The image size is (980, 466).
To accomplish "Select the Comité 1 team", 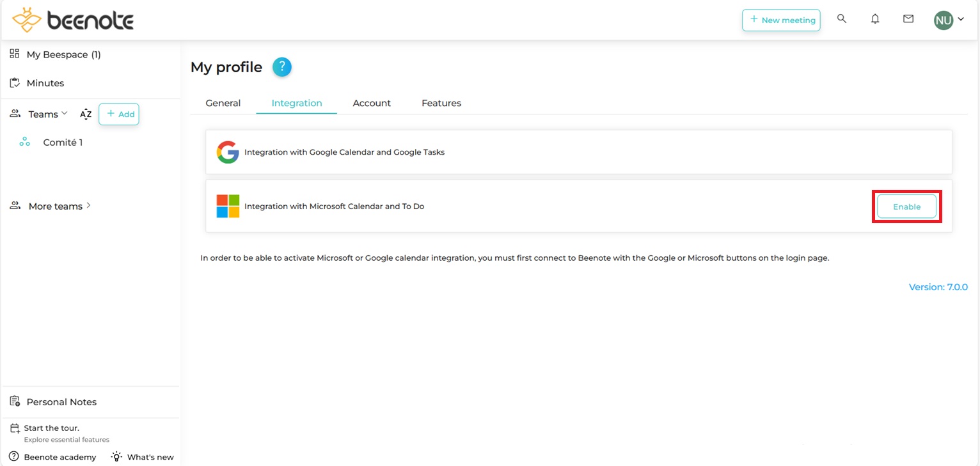I will click(x=62, y=143).
